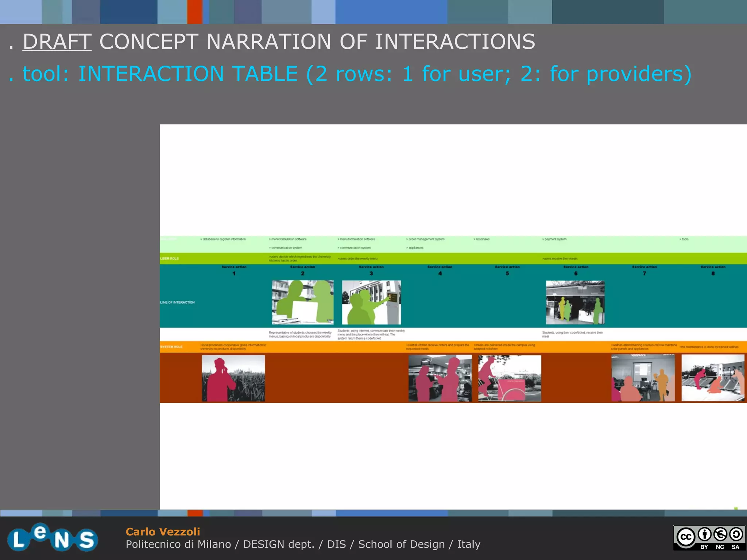This screenshot has height=560, width=747.
Task: Click the 'Service action 5' header
Action: pos(507,270)
